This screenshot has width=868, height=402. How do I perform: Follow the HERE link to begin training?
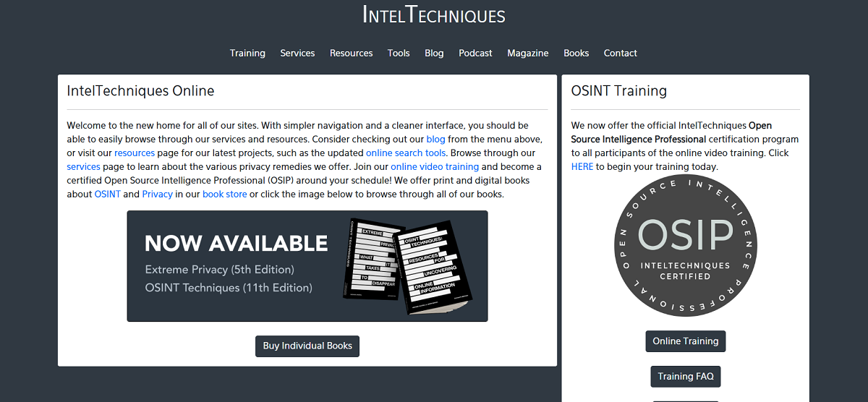coord(582,166)
